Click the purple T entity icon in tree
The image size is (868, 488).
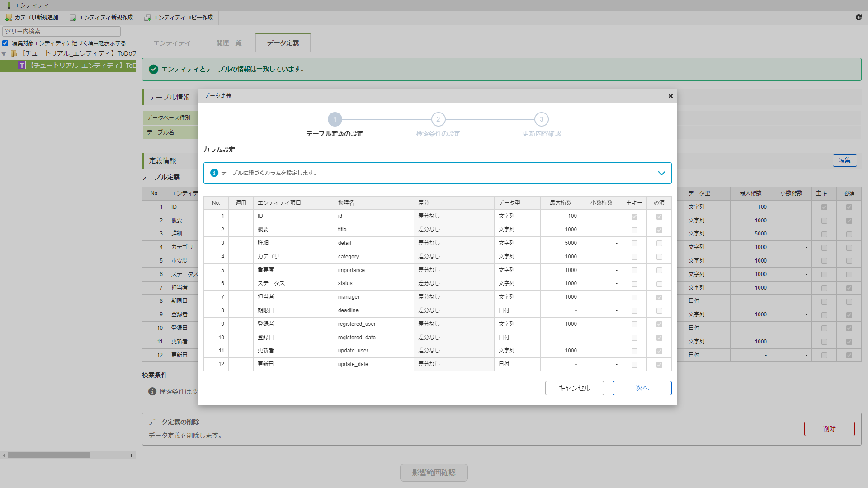pyautogui.click(x=21, y=66)
